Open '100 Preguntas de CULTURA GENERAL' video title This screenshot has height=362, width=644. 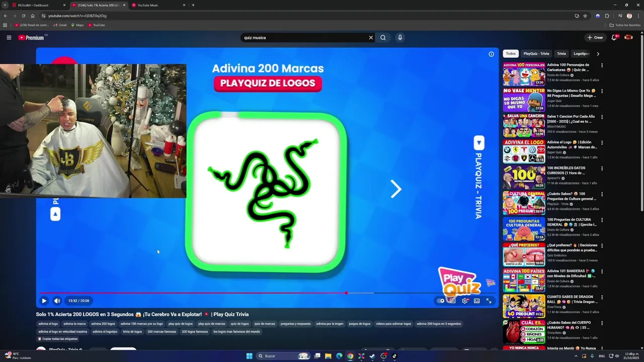coord(572,222)
